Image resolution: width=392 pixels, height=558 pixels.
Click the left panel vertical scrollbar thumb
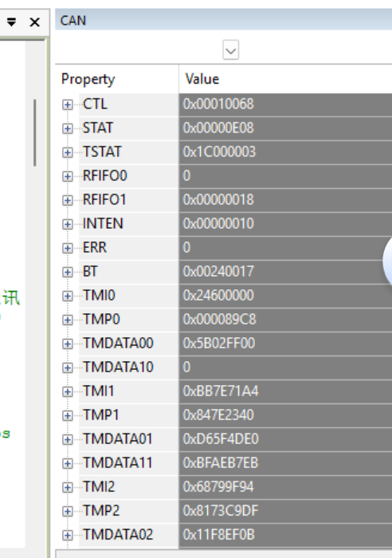coord(35,133)
